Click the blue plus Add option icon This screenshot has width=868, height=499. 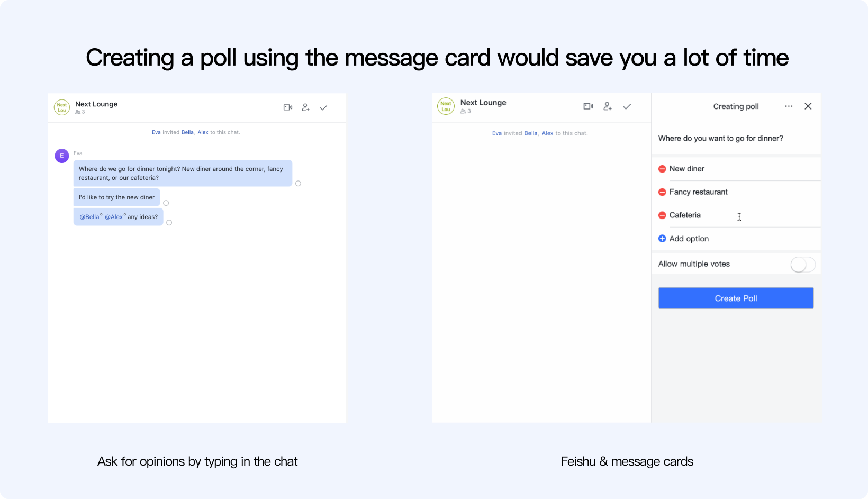(x=662, y=239)
